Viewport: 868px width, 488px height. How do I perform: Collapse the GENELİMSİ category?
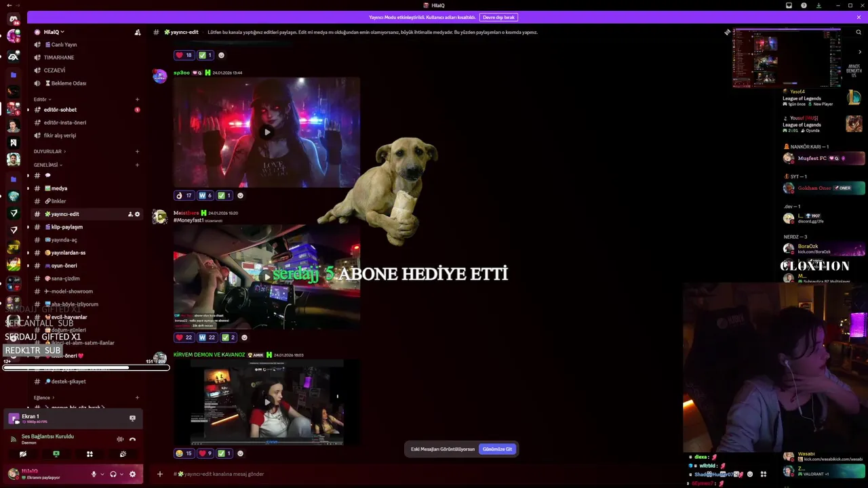coord(48,165)
